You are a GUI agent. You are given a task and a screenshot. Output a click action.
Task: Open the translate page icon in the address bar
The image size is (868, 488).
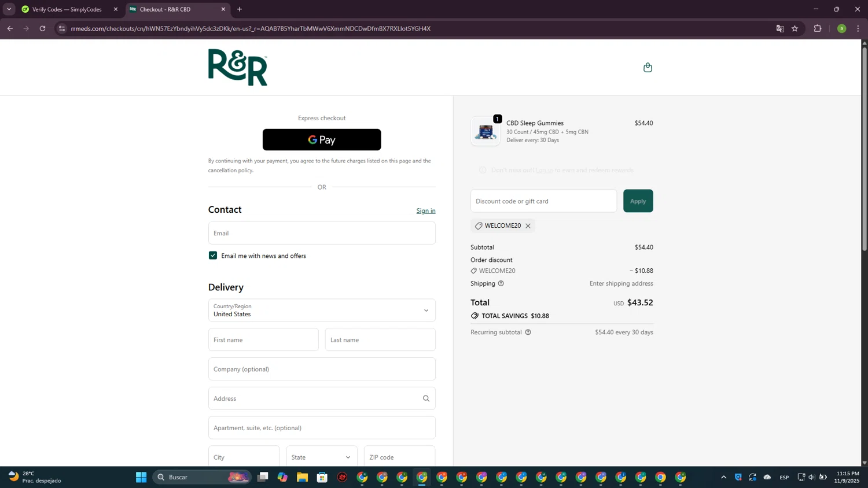[780, 28]
